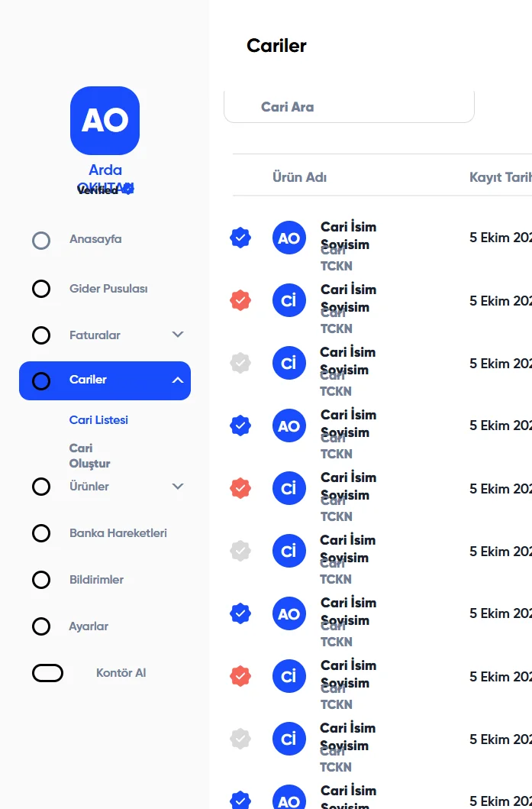The width and height of the screenshot is (532, 809).
Task: Toggle the gray badge in third customer row
Action: 240,363
